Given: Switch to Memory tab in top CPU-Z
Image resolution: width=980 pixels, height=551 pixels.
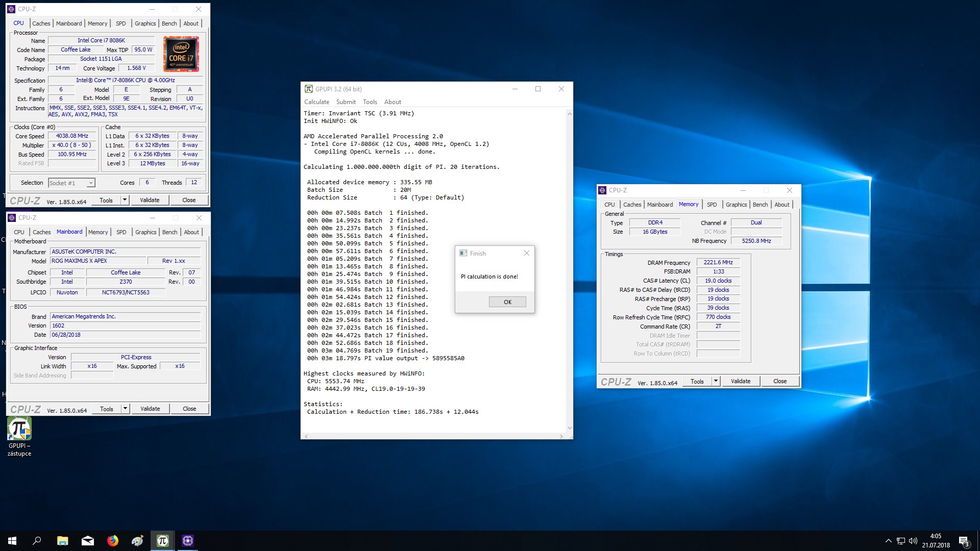Looking at the screenshot, I should (x=97, y=23).
